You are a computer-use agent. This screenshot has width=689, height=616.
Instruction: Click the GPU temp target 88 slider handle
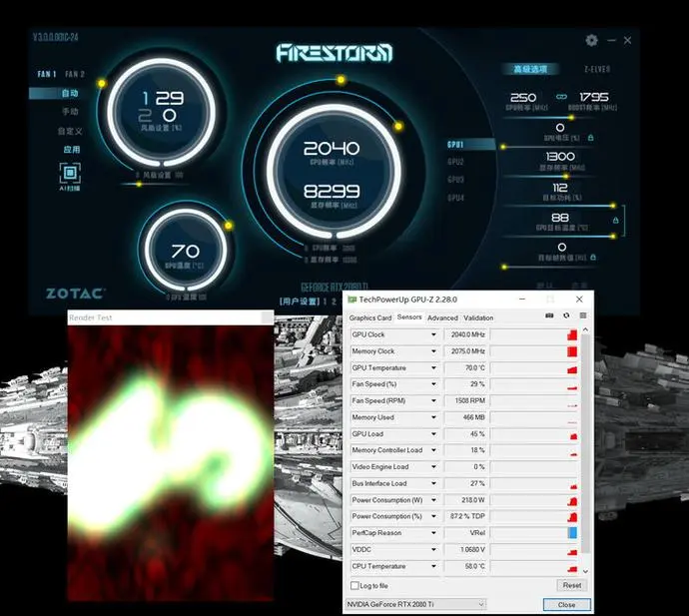click(612, 237)
